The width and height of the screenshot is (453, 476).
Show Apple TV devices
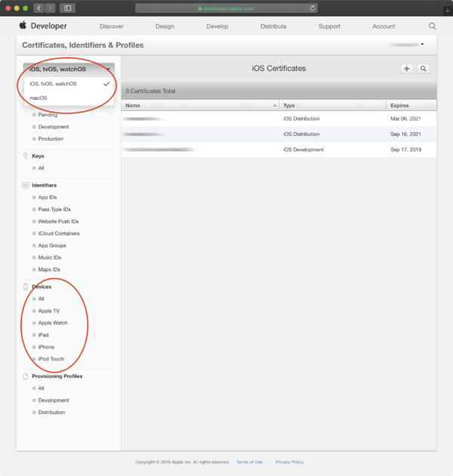(x=48, y=311)
